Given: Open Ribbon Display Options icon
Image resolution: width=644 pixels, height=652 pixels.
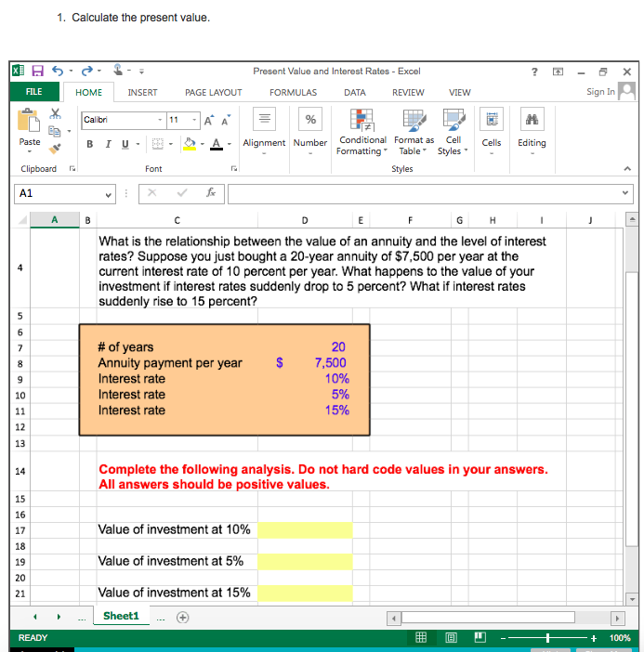Looking at the screenshot, I should (558, 72).
